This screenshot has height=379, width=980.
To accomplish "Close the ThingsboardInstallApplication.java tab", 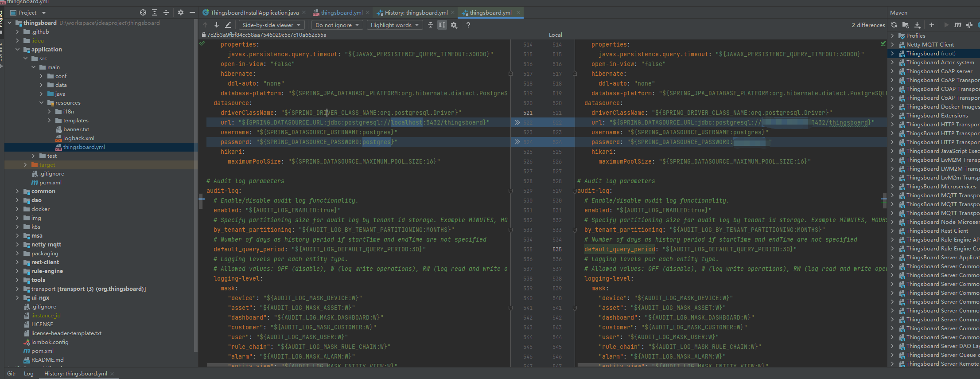I will [304, 13].
